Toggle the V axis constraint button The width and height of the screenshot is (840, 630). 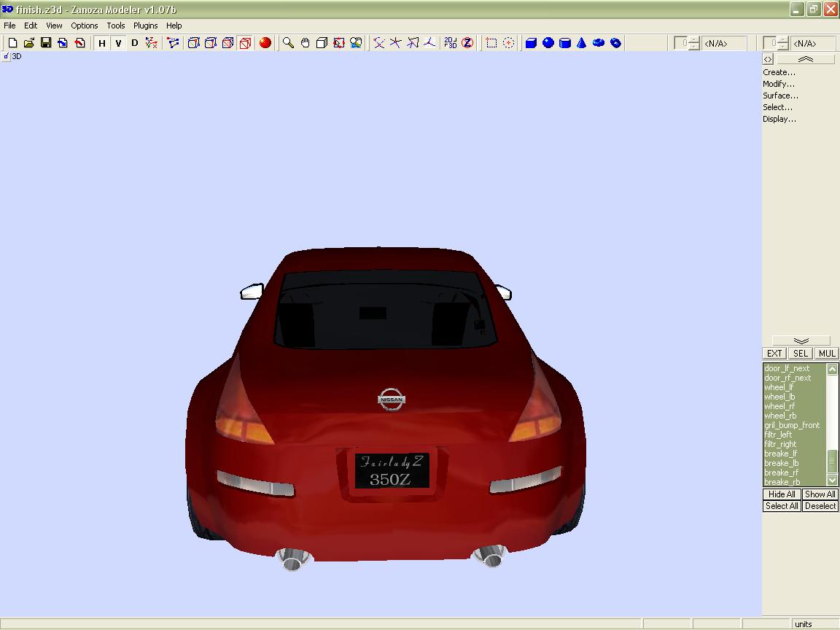[x=118, y=43]
